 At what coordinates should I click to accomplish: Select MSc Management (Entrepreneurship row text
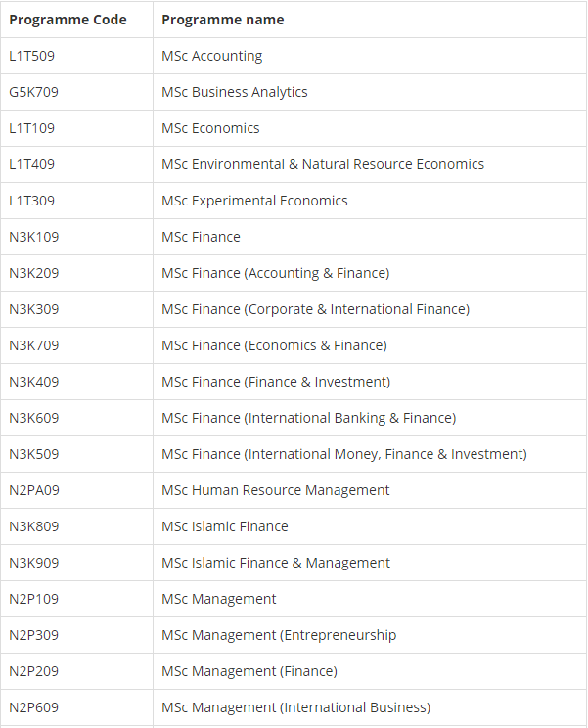tap(279, 635)
